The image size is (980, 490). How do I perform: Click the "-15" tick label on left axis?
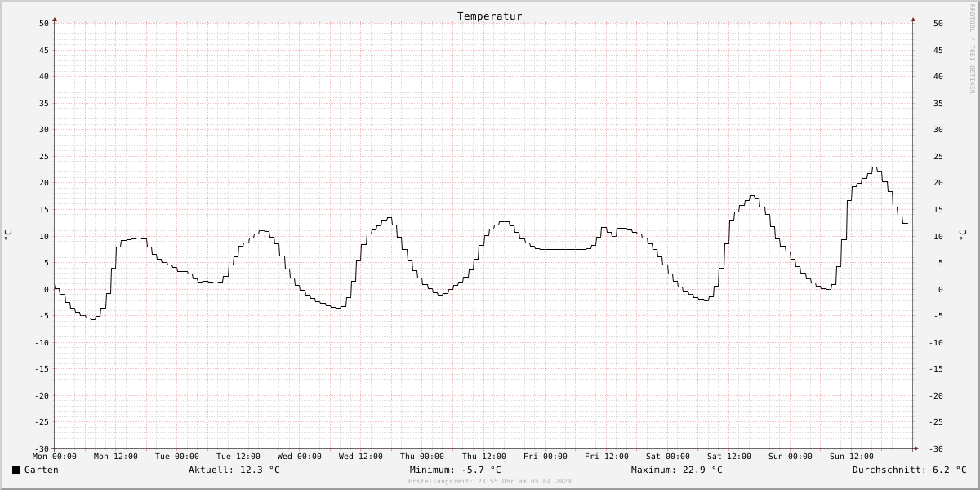pos(42,369)
